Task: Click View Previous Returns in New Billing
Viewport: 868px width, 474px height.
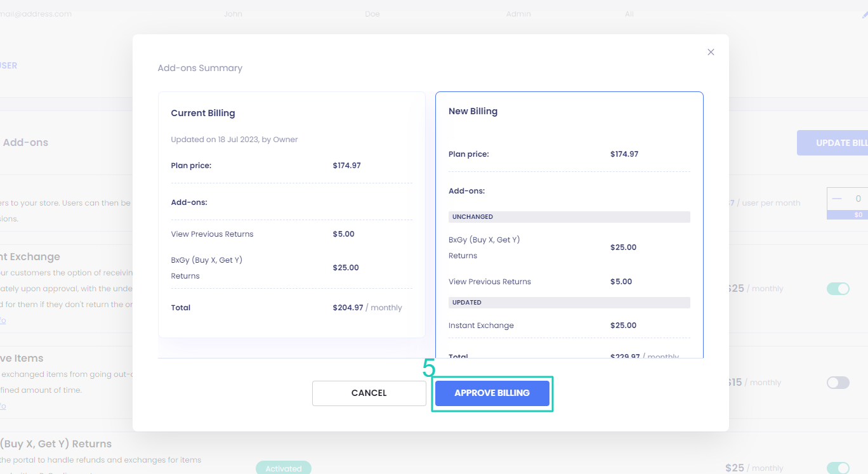Action: pos(490,282)
